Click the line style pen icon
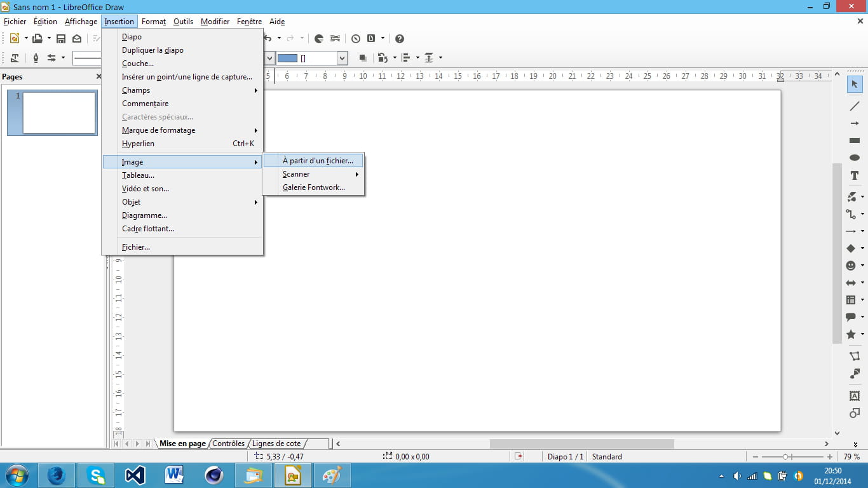Viewport: 868px width, 488px height. [x=36, y=58]
